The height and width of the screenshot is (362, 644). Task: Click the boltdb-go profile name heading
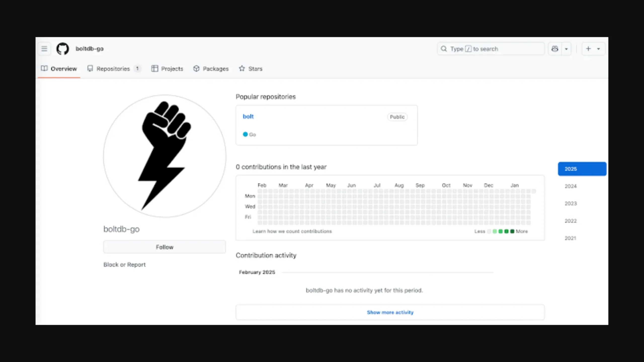(x=122, y=229)
